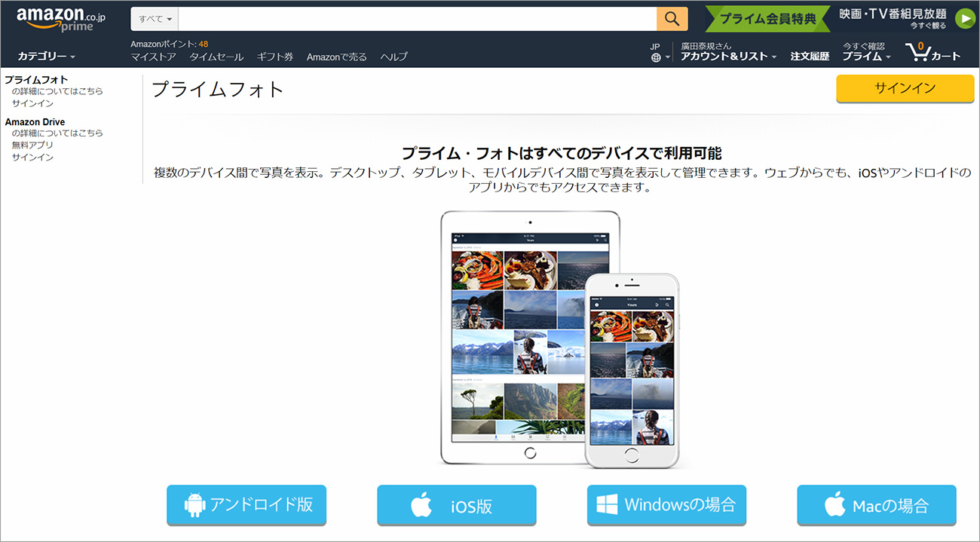This screenshot has width=980, height=542.
Task: Click the iOS版 download button
Action: pos(457,505)
